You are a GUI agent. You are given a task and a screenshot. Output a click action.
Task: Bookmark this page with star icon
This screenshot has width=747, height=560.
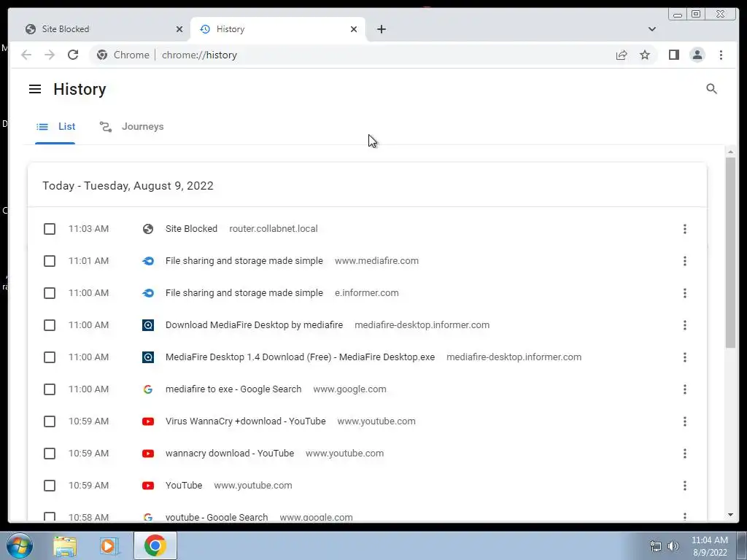[645, 55]
